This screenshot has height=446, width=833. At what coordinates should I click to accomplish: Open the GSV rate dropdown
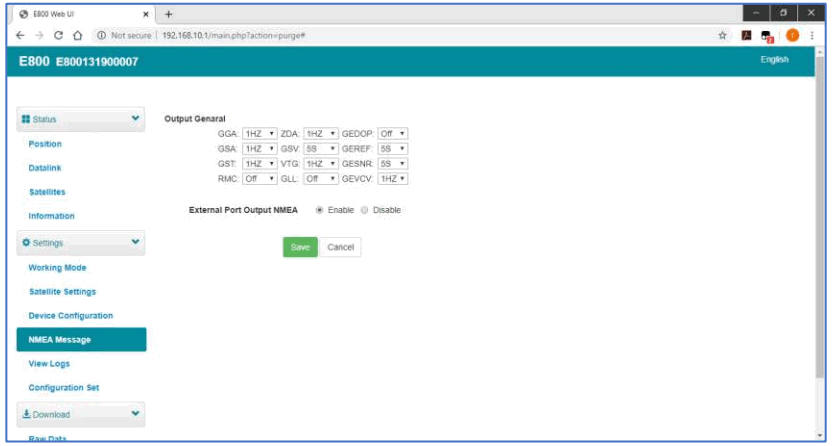click(321, 149)
